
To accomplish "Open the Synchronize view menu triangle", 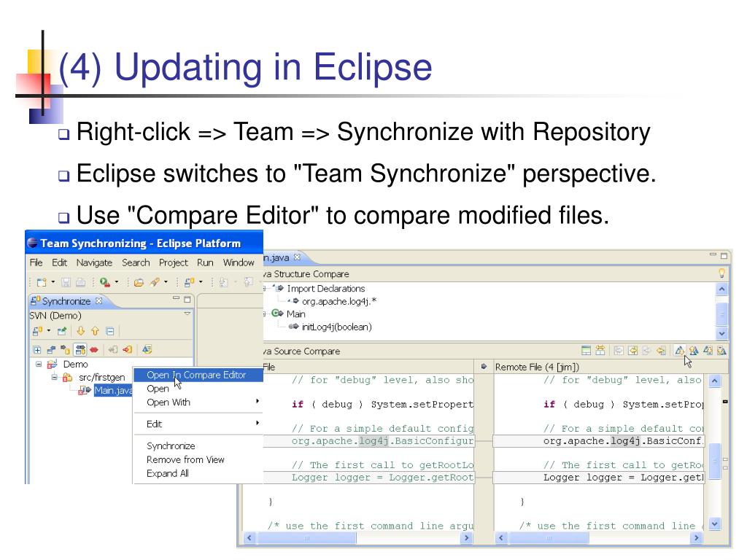I will pos(187,314).
